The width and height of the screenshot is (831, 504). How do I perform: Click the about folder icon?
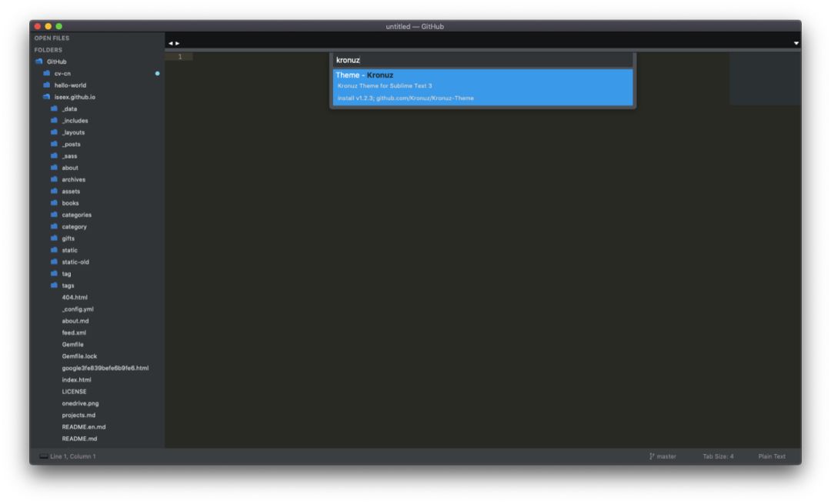[x=54, y=168]
